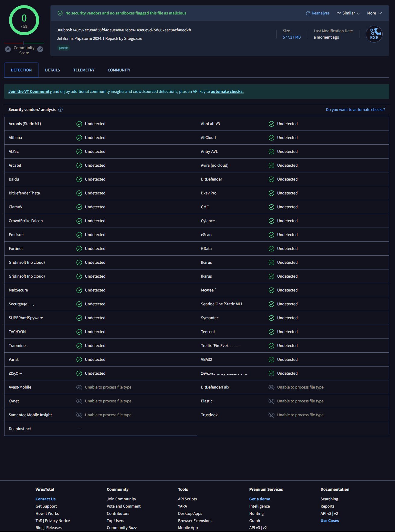Viewport: 395px width, 532px height.
Task: Open Reports under Documentation
Action: pos(328,506)
